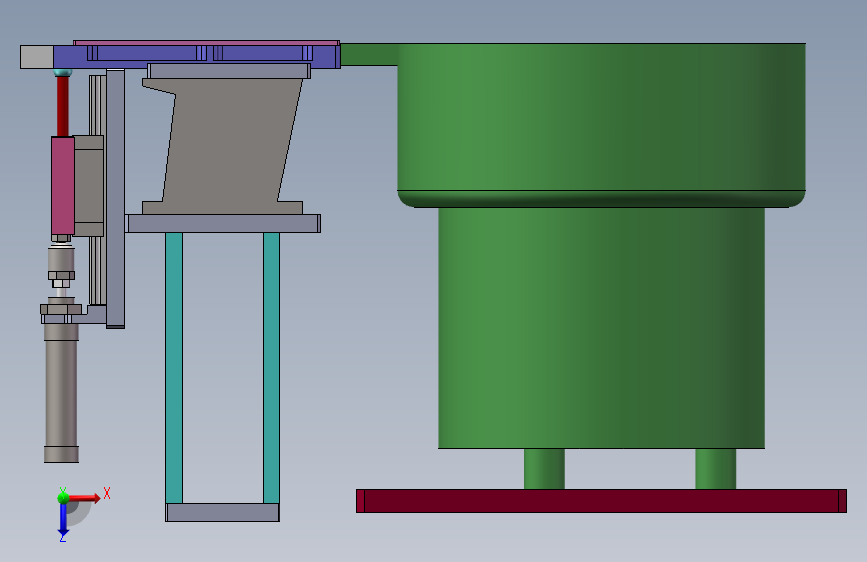This screenshot has width=867, height=562.
Task: Select the gray bracket behind magenta block
Action: 89,186
